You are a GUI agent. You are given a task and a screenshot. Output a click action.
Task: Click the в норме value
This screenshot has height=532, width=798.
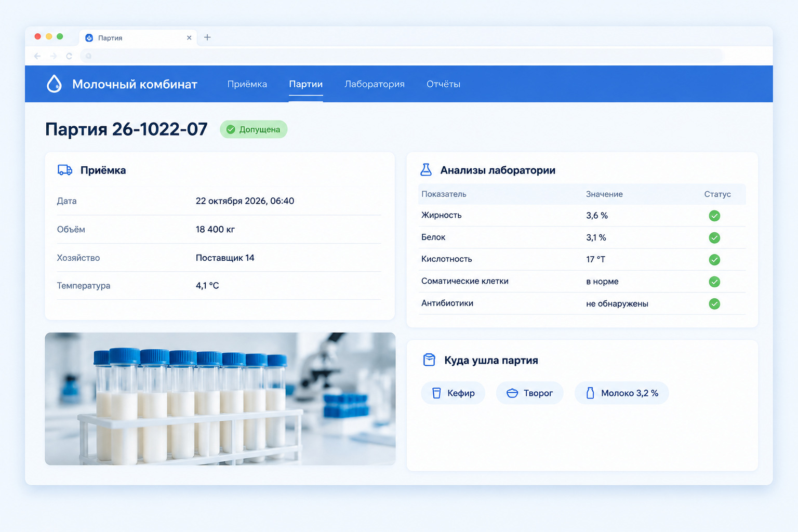click(602, 282)
